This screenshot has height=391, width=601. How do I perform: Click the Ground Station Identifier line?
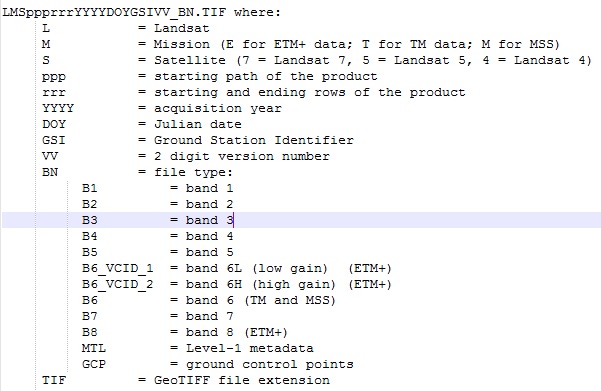point(198,140)
